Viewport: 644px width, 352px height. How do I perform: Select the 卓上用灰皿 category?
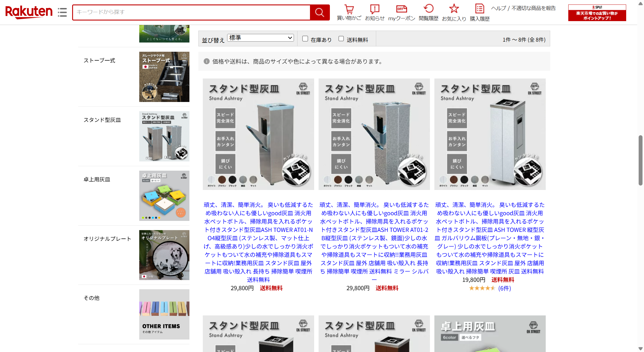pos(96,179)
